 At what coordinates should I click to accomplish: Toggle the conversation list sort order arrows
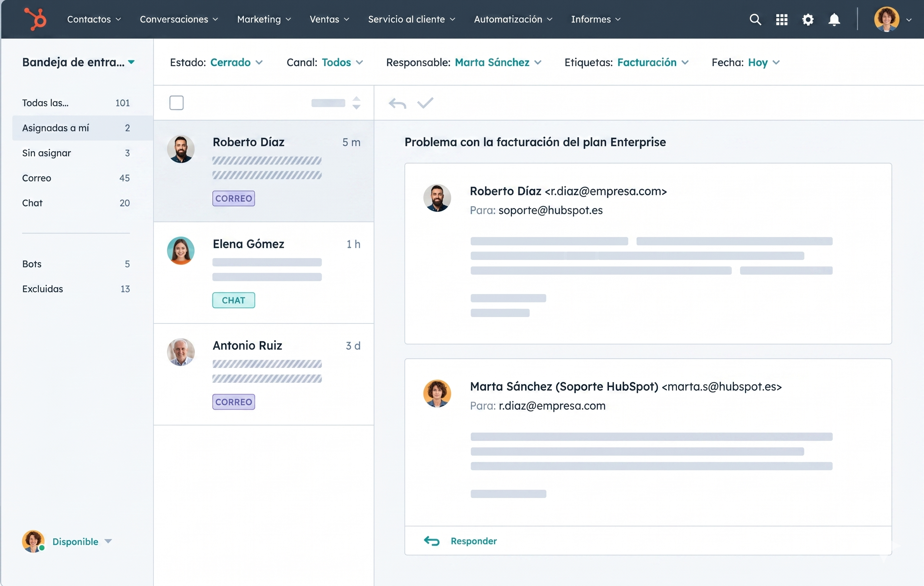(x=356, y=103)
